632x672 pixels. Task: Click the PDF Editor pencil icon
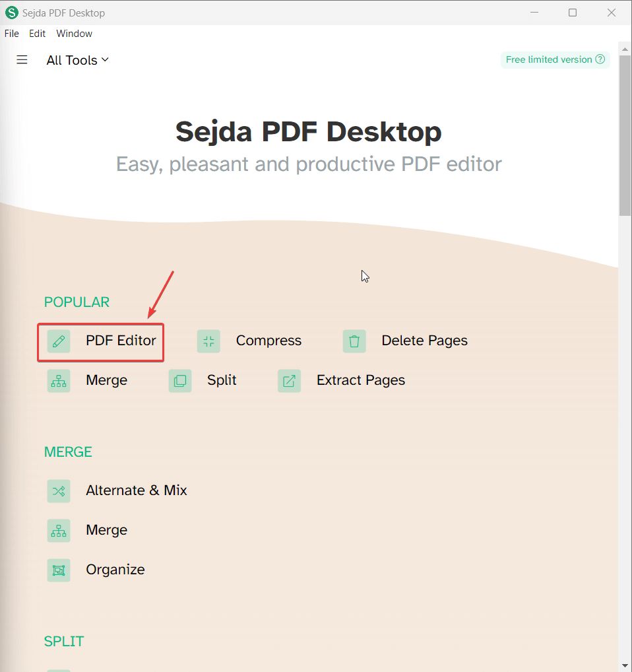coord(59,341)
